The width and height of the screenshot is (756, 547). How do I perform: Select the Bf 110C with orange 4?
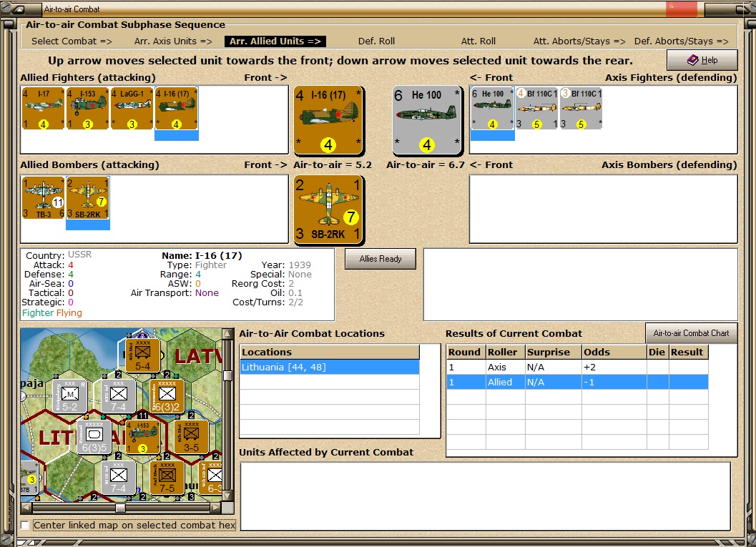[536, 109]
